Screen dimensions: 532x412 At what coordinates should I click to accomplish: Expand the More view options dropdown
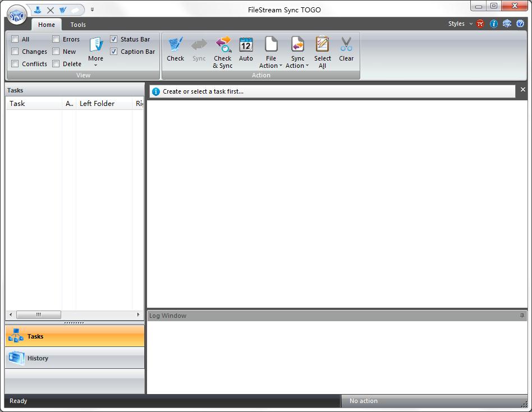tap(95, 52)
